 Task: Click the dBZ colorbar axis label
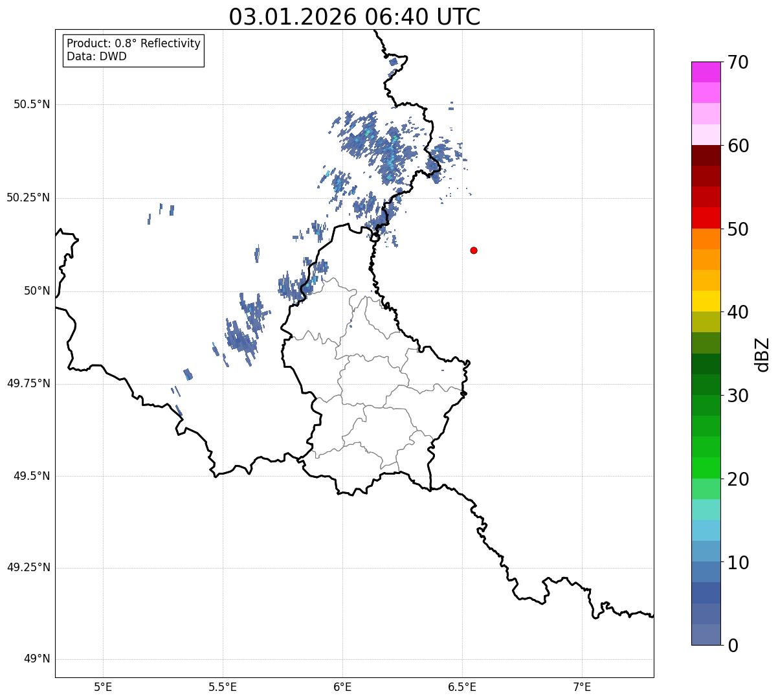(x=763, y=354)
